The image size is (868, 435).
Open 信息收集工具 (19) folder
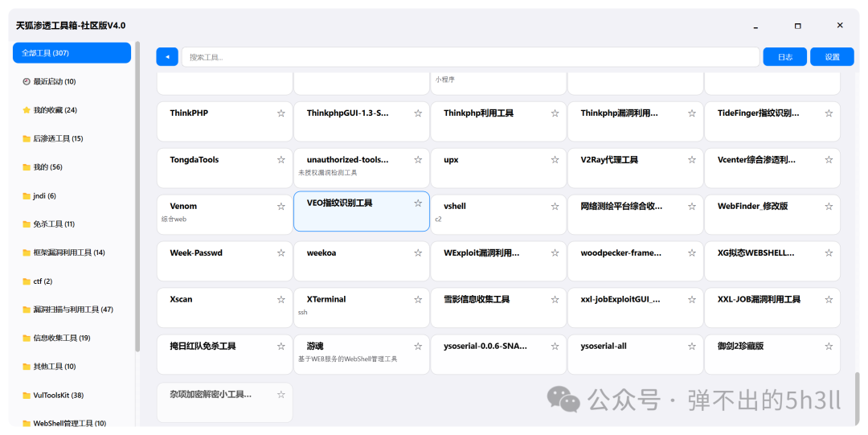pos(72,338)
